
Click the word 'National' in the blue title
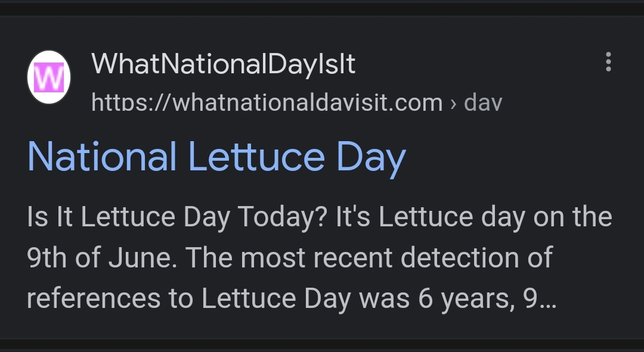pos(102,156)
